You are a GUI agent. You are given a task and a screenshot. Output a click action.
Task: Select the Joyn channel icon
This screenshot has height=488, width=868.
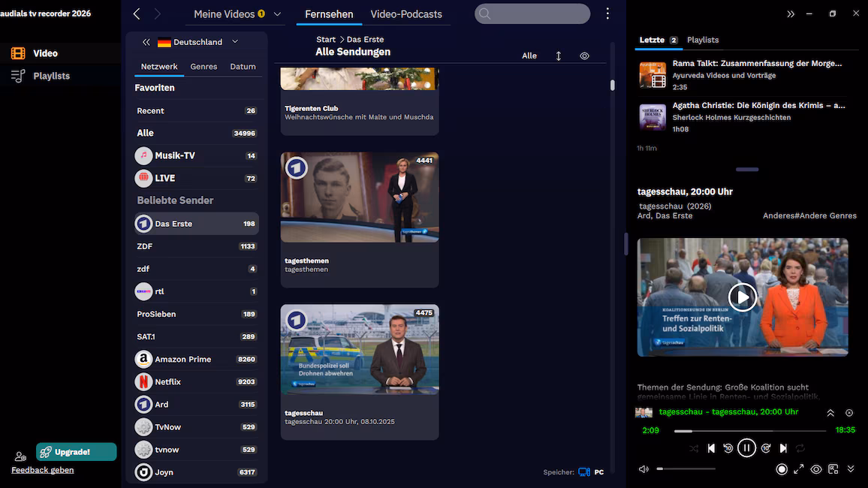pyautogui.click(x=143, y=472)
